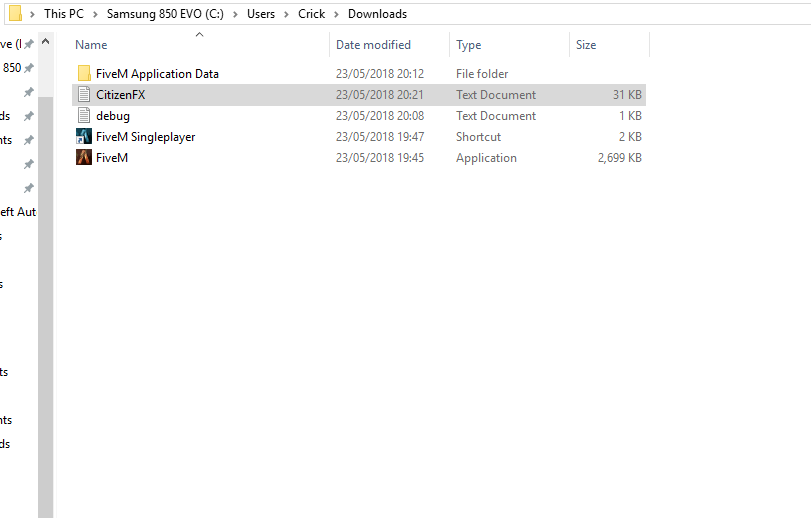Image resolution: width=811 pixels, height=518 pixels.
Task: Expand the chevron after This PC
Action: point(95,14)
